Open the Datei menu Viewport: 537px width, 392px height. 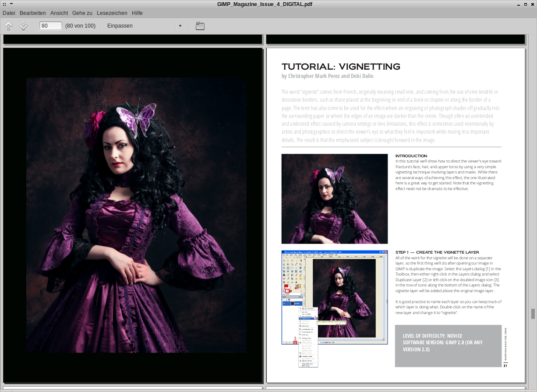click(x=9, y=13)
